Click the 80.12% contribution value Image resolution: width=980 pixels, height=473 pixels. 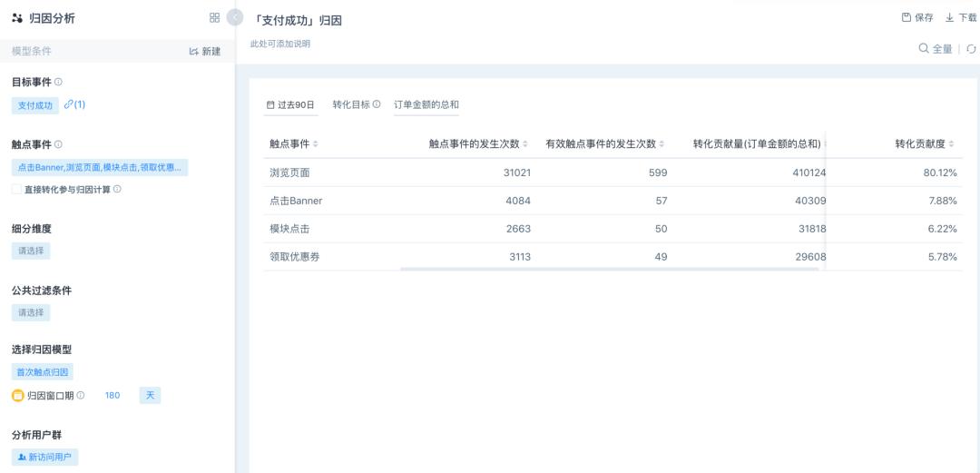(x=940, y=172)
